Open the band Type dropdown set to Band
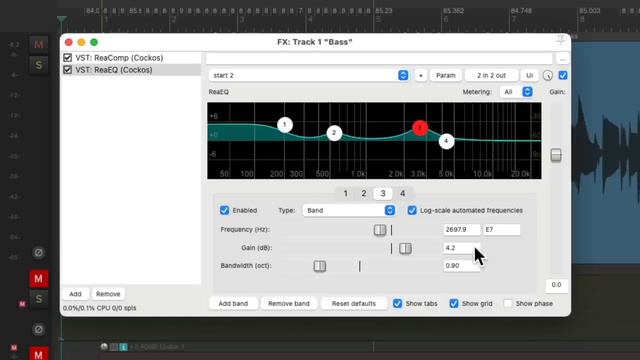Screen dimensions: 640x360 point(349,210)
